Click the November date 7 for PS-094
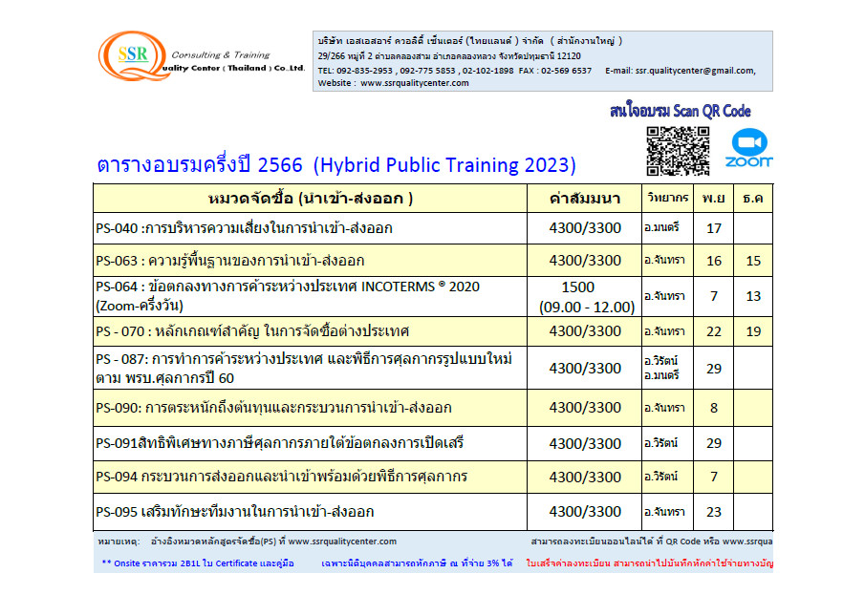865x616 pixels. 714,477
